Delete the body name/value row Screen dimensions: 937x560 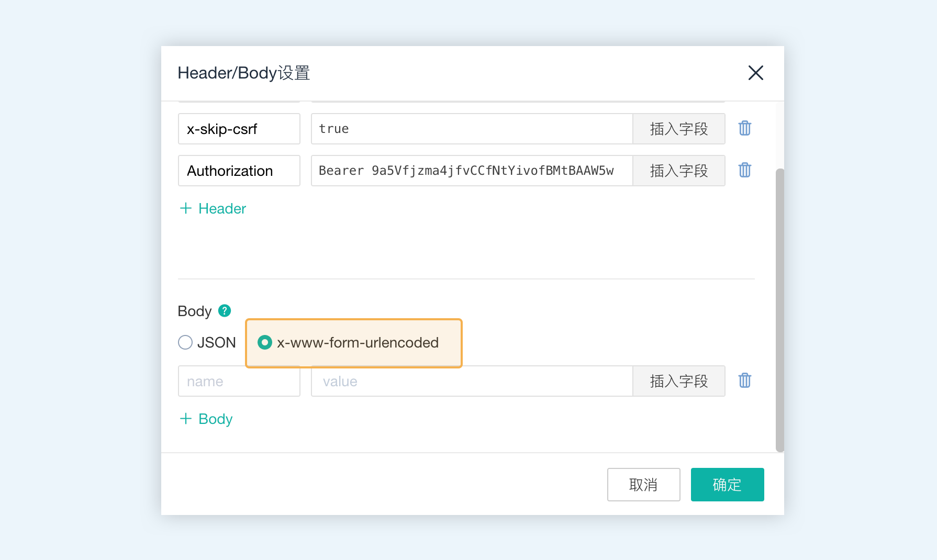(x=744, y=380)
